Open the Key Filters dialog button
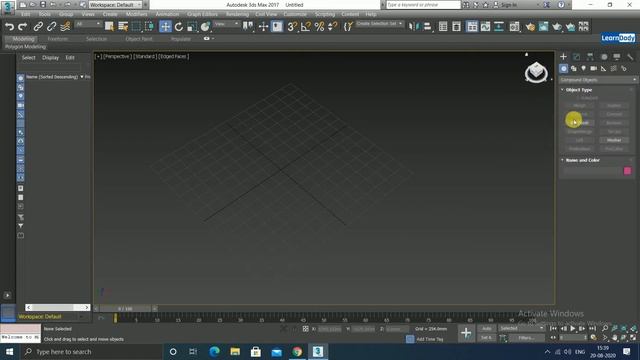Viewport: 640px width, 360px height. tap(527, 338)
